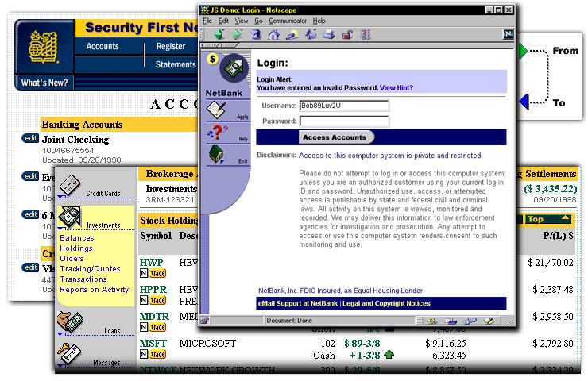The height and width of the screenshot is (381, 588).
Task: Click the View Hint? link
Action: [x=397, y=87]
